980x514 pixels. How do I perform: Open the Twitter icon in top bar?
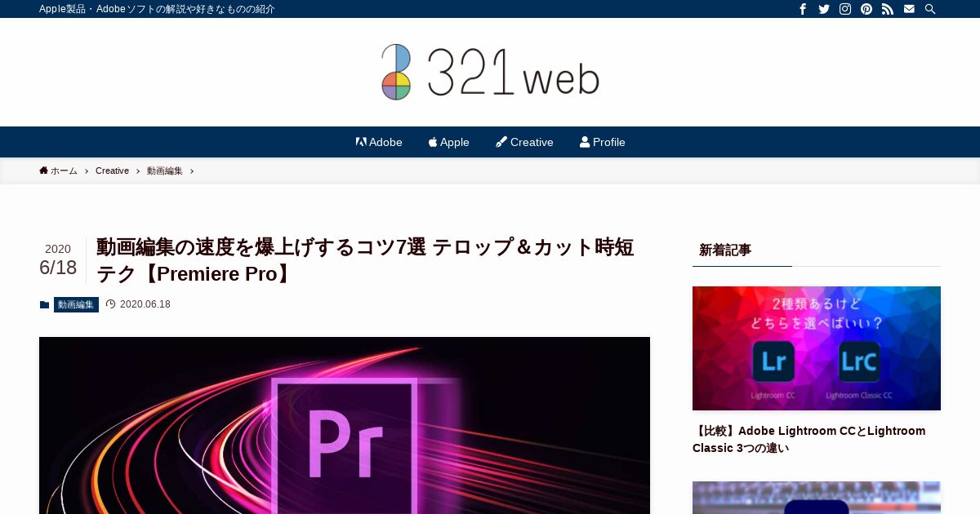tap(824, 9)
